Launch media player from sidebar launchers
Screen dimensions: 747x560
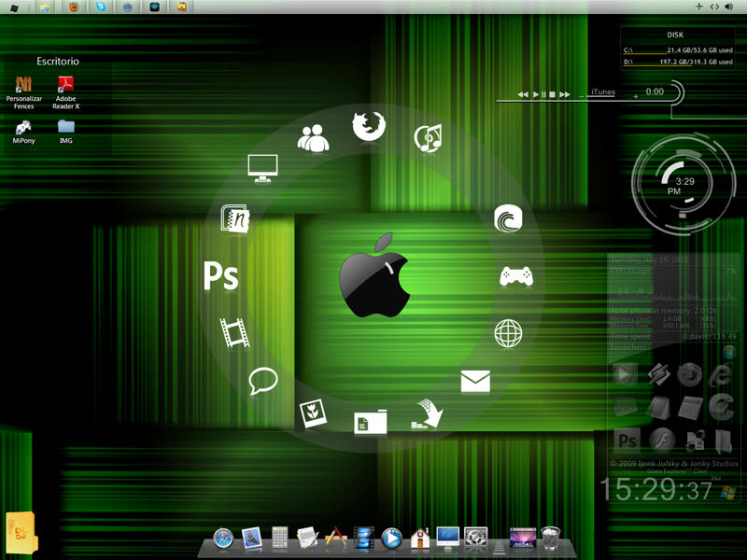(625, 374)
